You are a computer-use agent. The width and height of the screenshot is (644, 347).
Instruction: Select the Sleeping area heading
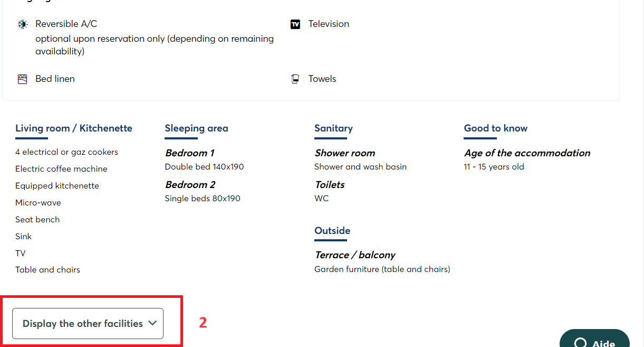(196, 128)
